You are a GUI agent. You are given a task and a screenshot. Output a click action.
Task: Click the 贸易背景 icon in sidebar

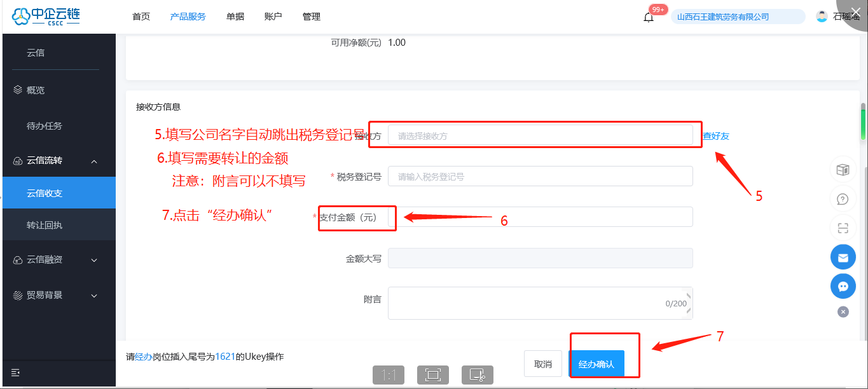click(x=18, y=295)
